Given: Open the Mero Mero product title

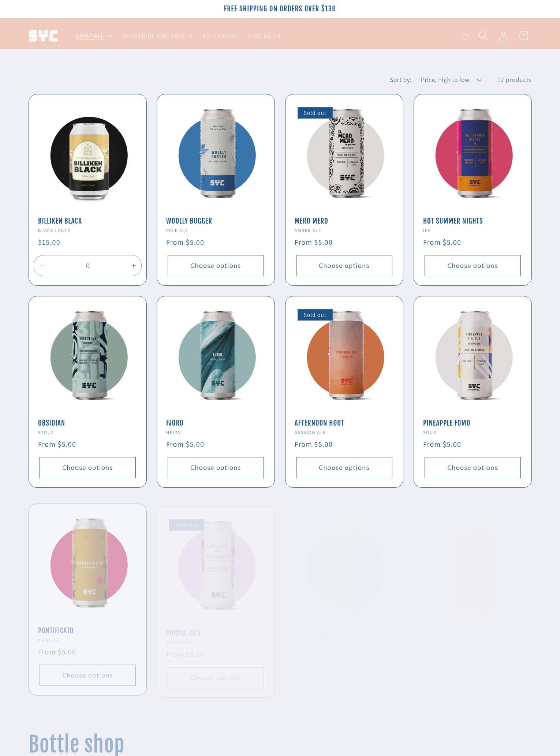Looking at the screenshot, I should (x=311, y=221).
